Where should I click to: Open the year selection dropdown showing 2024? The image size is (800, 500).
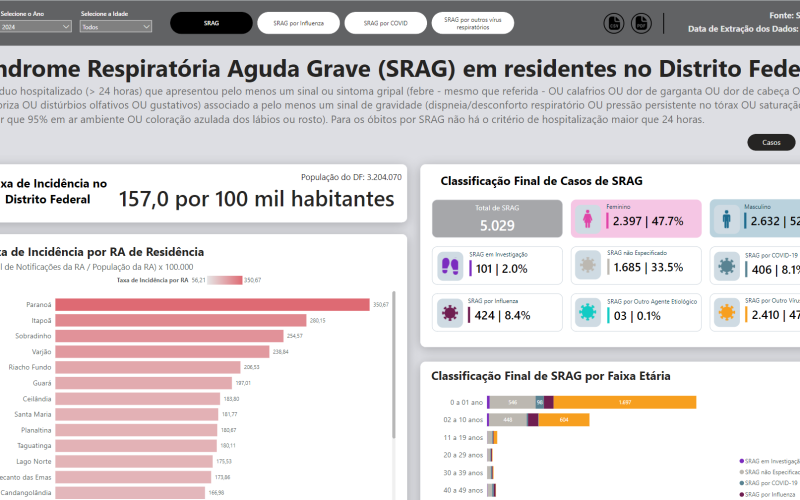coord(35,27)
